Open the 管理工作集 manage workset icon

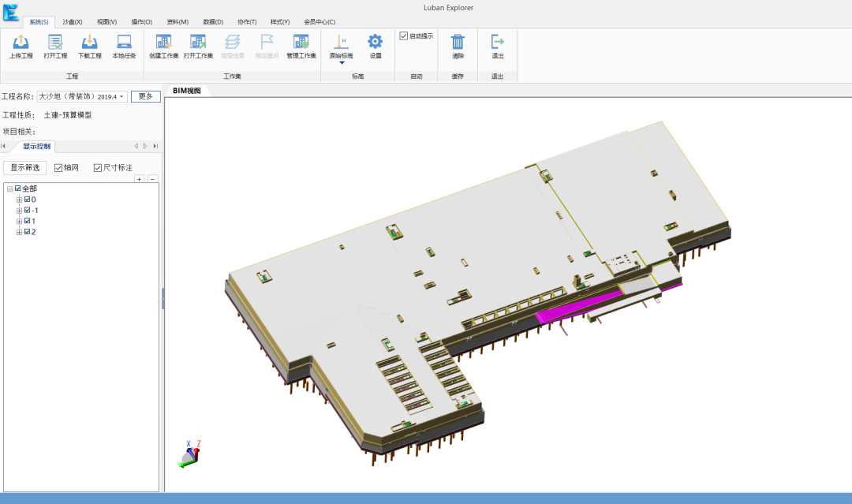click(301, 42)
